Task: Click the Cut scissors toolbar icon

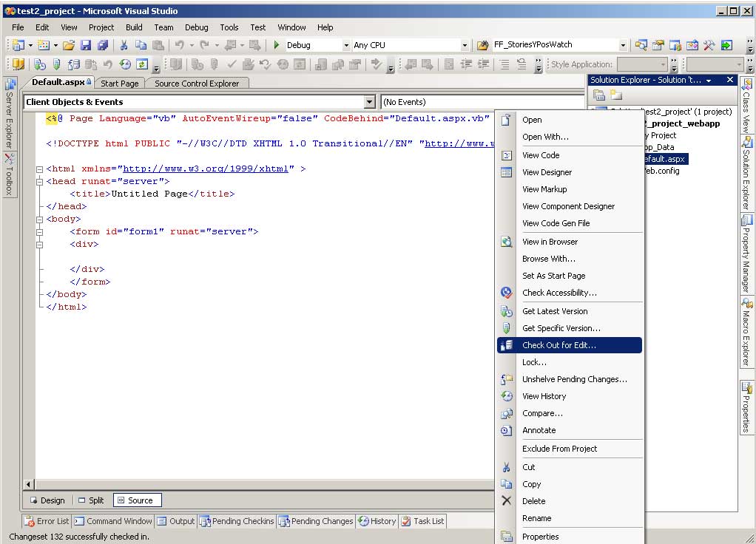Action: [124, 45]
